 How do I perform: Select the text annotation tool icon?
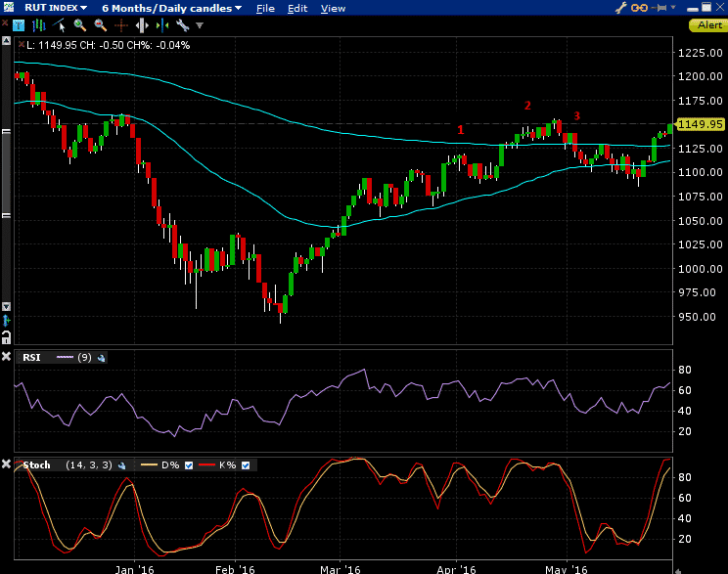tap(19, 25)
